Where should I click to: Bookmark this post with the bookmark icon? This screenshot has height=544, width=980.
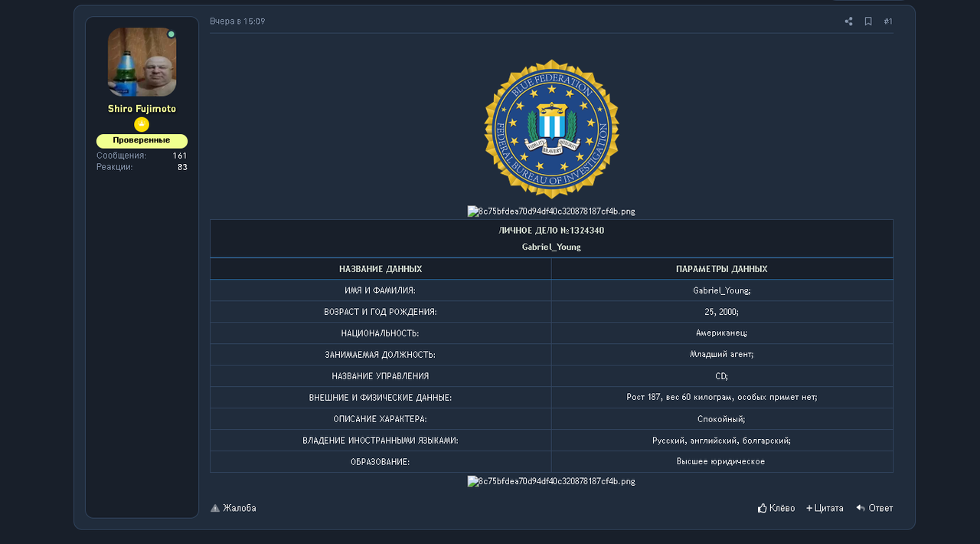click(868, 21)
